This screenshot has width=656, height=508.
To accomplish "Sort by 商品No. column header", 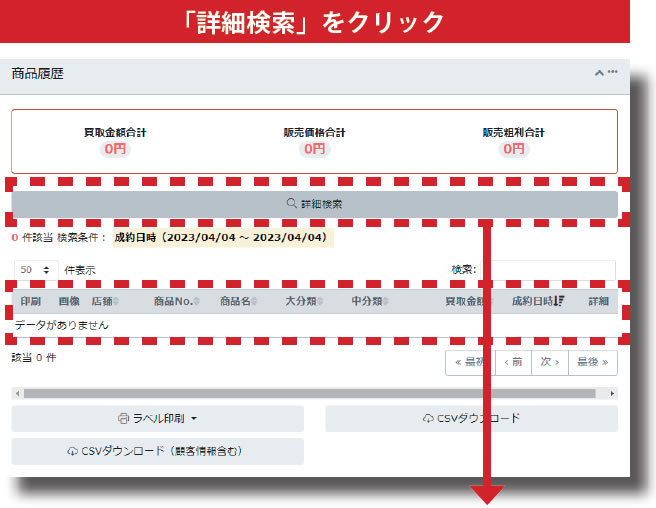I will point(172,301).
